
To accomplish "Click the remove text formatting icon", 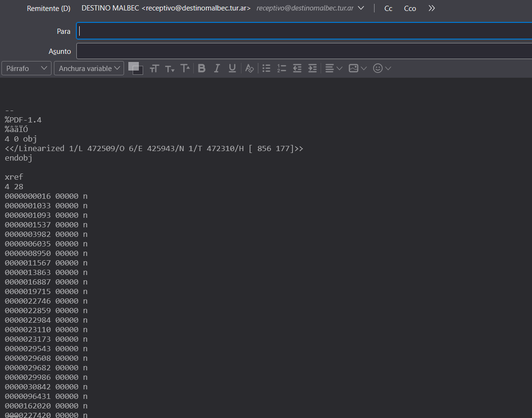I will (x=249, y=68).
